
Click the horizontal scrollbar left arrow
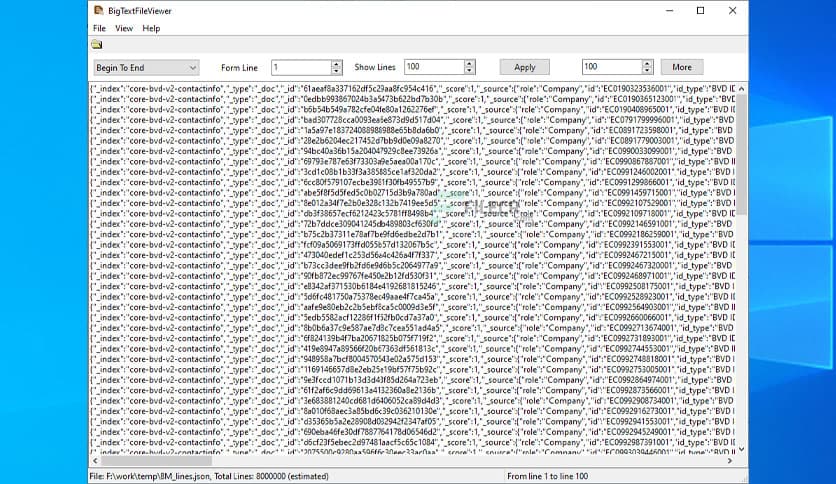95,461
